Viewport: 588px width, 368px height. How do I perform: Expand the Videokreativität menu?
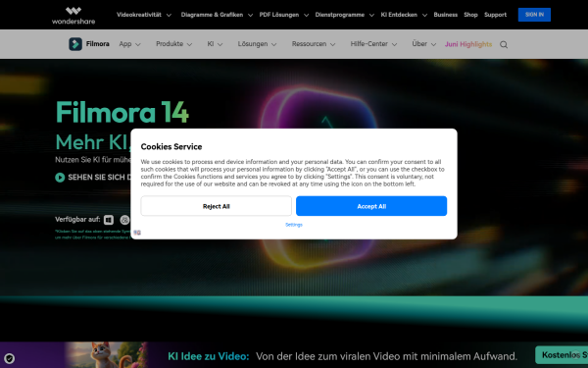[x=144, y=15]
